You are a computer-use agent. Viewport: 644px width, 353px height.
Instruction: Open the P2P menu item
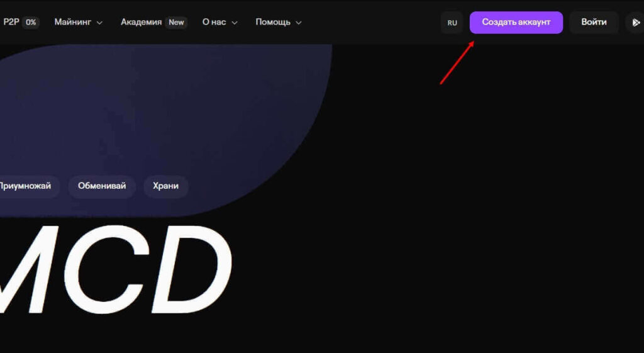click(11, 22)
